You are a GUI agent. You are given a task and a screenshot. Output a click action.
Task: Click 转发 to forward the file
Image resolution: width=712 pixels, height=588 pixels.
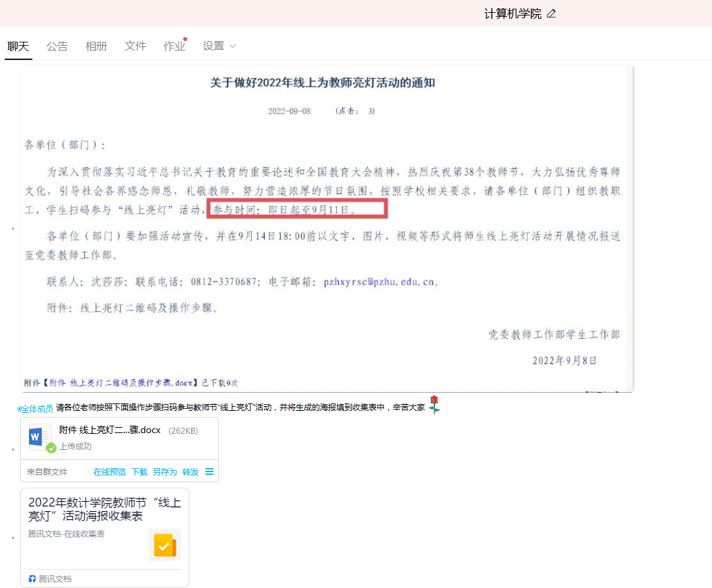pos(191,472)
